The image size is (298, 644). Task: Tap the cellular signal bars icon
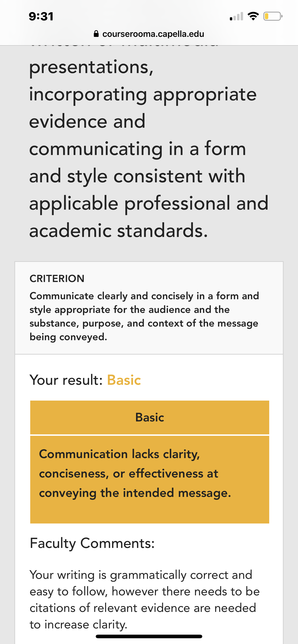pyautogui.click(x=236, y=16)
